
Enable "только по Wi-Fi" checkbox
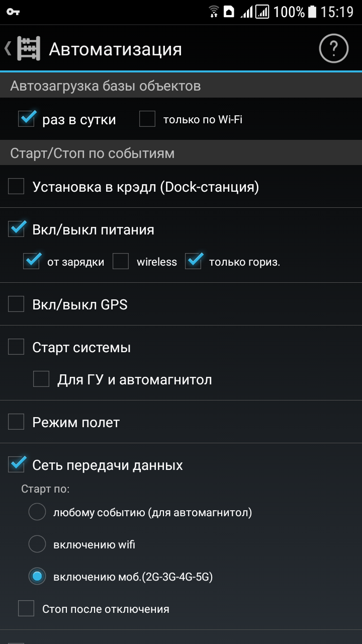tap(147, 119)
